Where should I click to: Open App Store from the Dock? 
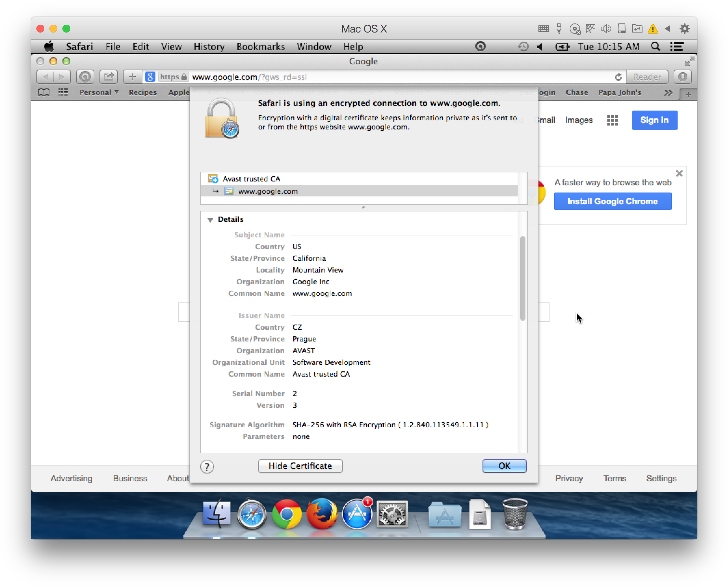tap(357, 514)
